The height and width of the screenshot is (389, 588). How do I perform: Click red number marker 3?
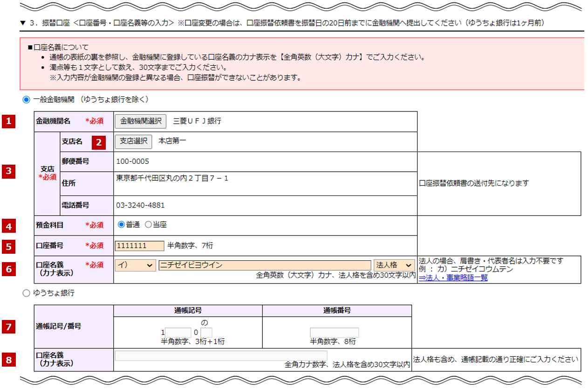[8, 171]
